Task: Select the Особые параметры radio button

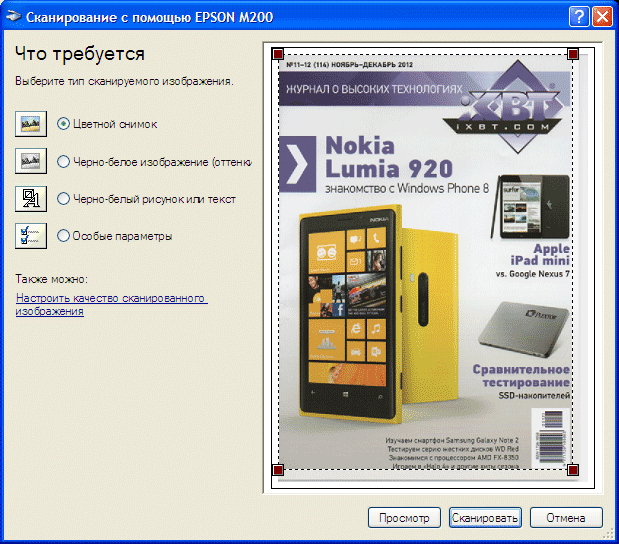Action: tap(63, 236)
